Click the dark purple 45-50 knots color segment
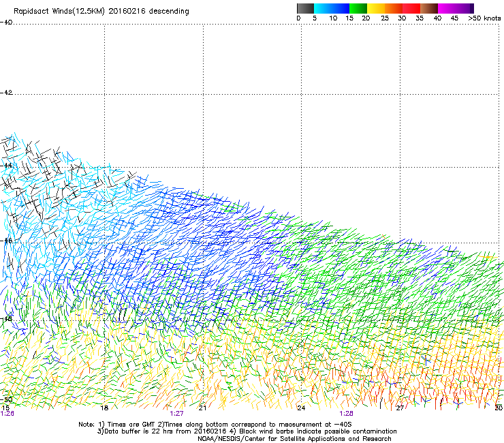Viewport: 504px width, 443px height. tap(464, 8)
